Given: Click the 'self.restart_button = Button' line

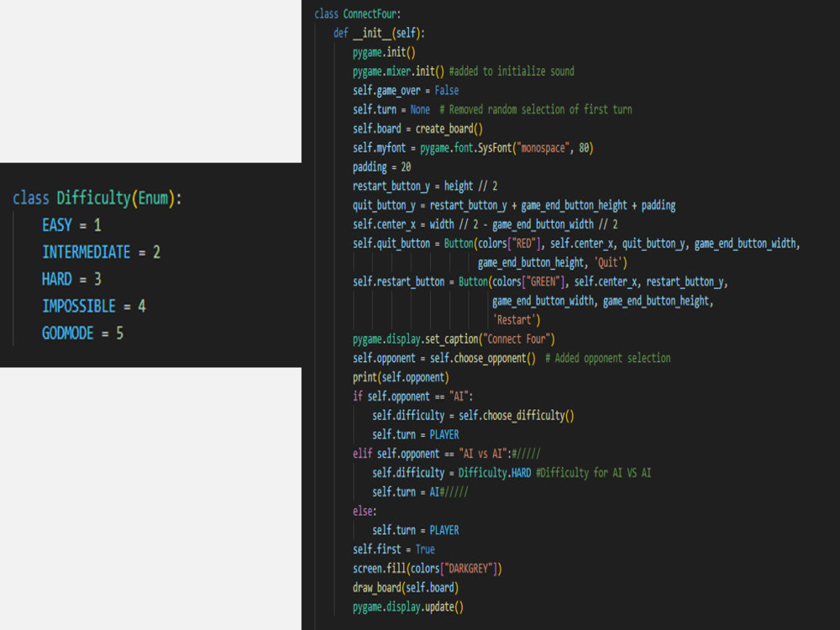Looking at the screenshot, I should 540,281.
